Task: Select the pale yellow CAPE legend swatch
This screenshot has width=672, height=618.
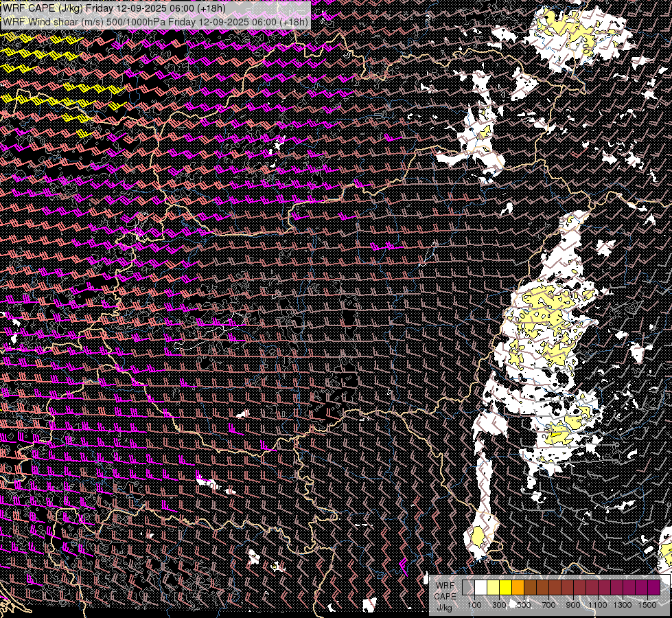Action: click(494, 587)
